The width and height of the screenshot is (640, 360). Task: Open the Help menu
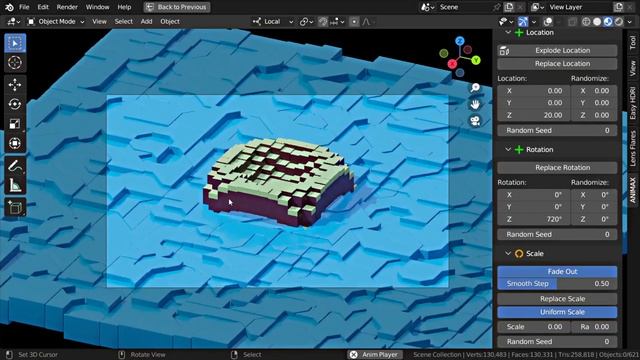point(124,7)
